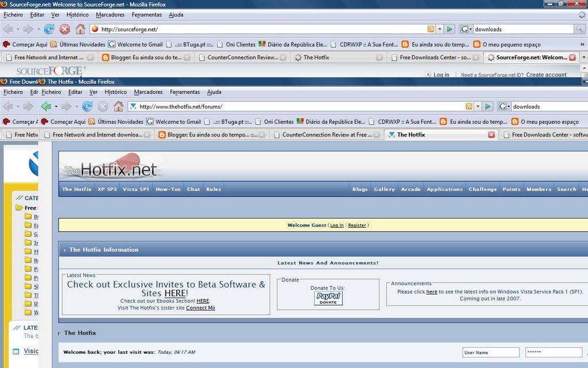Screen dimensions: 588x368
Task: Close the CounterConnection Review at Free... tab in Hotfix window
Action: [377, 135]
